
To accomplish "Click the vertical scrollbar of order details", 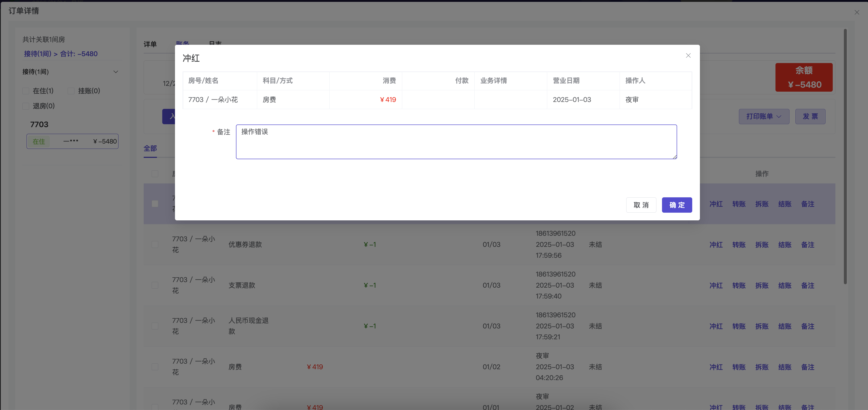I will pos(845,157).
